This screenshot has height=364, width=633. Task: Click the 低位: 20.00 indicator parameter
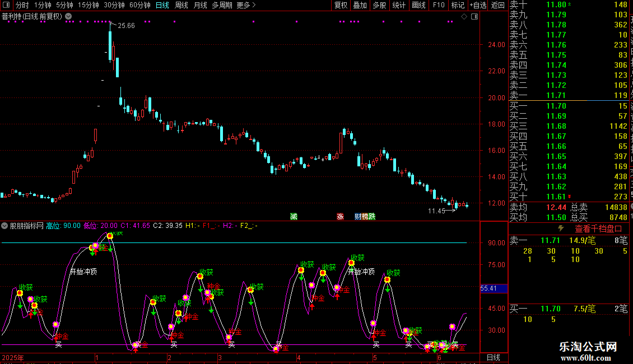(100, 226)
